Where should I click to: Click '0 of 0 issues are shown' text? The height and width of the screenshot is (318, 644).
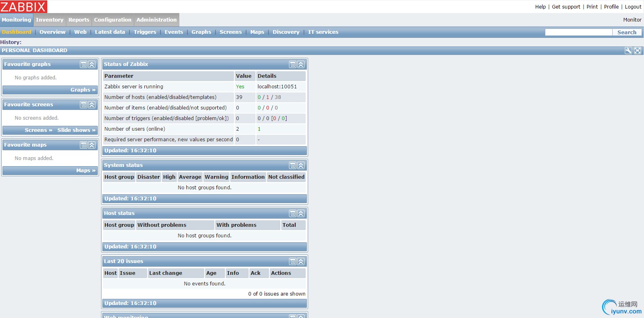[277, 294]
